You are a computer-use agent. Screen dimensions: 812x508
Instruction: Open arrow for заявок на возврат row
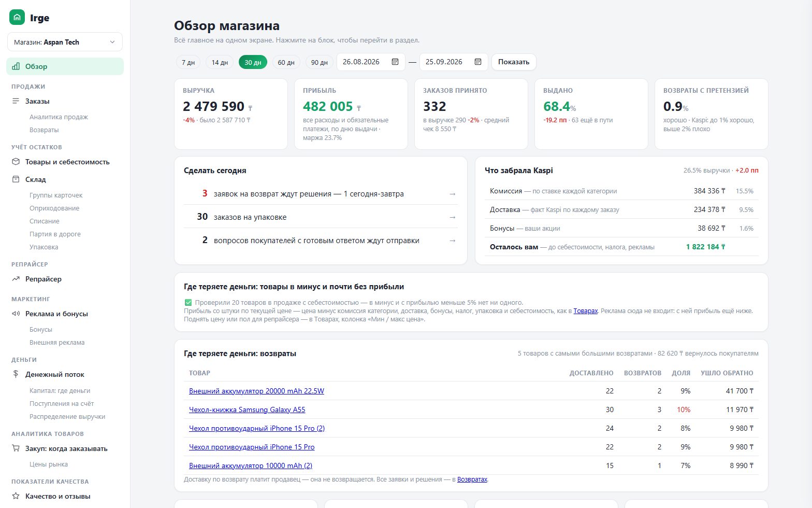click(x=453, y=194)
